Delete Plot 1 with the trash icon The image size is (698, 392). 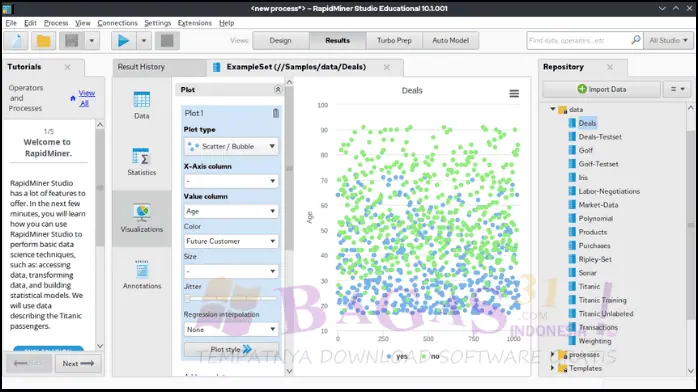(x=276, y=113)
